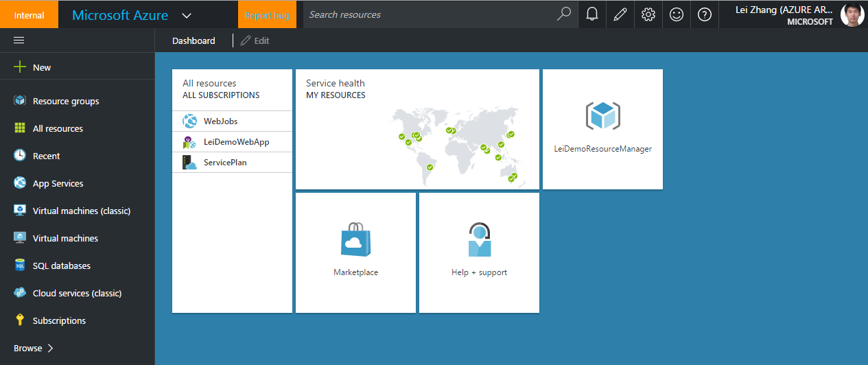868x365 pixels.
Task: Open LeiDemoWebApp from All resources list
Action: point(236,142)
